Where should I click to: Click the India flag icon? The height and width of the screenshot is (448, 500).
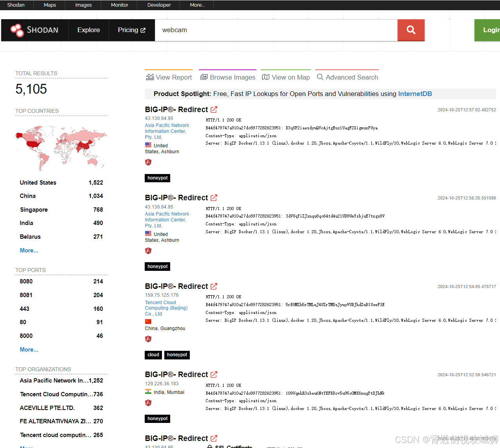(148, 392)
